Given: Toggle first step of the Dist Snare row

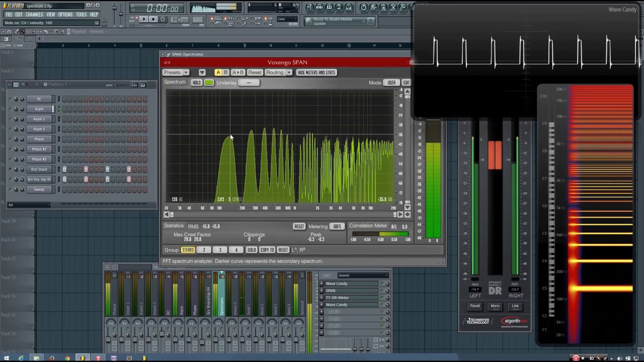Looking at the screenshot, I should (x=64, y=169).
